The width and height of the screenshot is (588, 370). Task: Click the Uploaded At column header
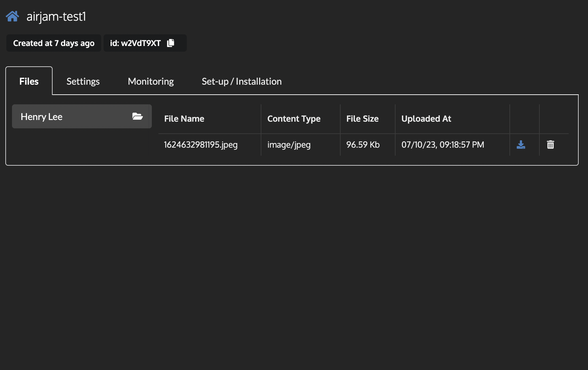click(426, 118)
